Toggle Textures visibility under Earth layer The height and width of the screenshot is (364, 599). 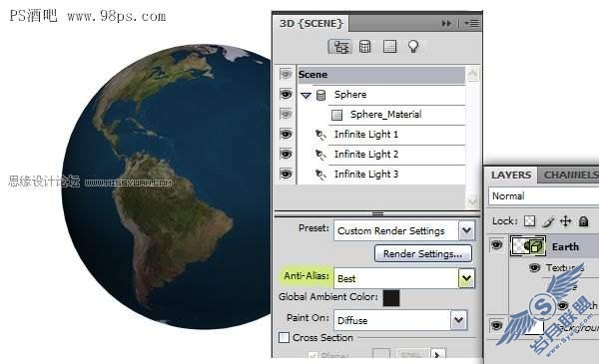pos(534,268)
